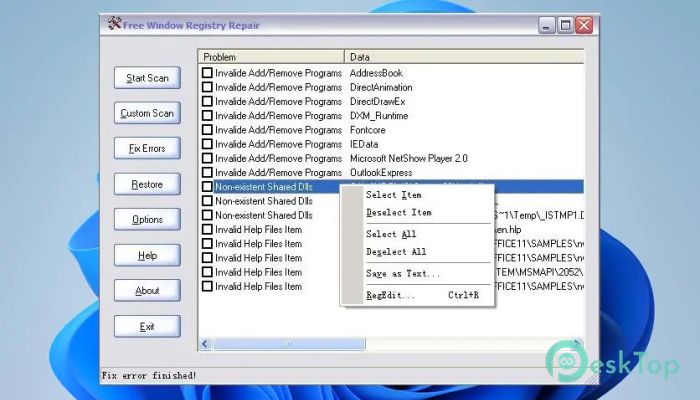This screenshot has width=700, height=400.
Task: Check the DXM_Runtime entry checkbox
Action: coord(207,116)
